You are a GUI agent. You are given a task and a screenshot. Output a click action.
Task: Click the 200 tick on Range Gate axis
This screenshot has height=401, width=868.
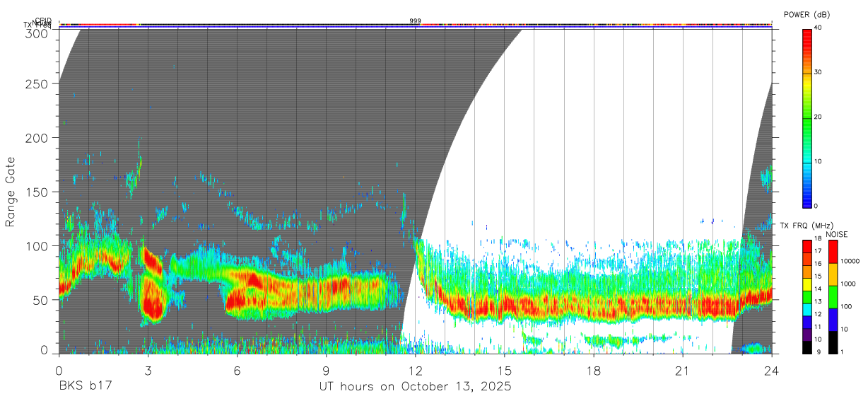click(37, 138)
